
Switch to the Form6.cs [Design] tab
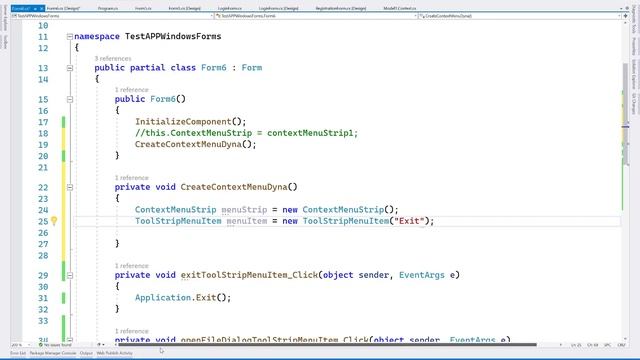[63, 9]
